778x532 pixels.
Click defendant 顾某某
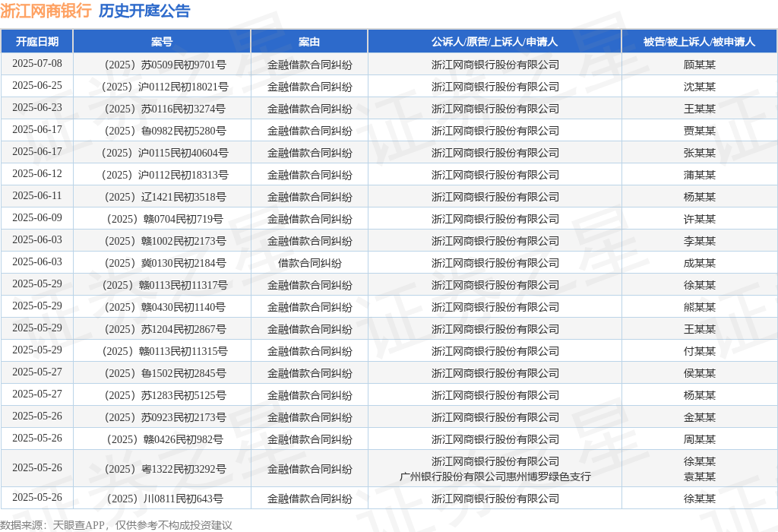(x=700, y=65)
